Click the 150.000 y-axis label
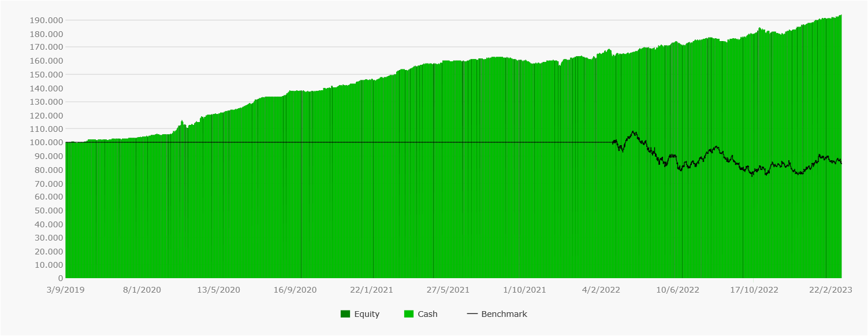The width and height of the screenshot is (868, 336). point(46,75)
